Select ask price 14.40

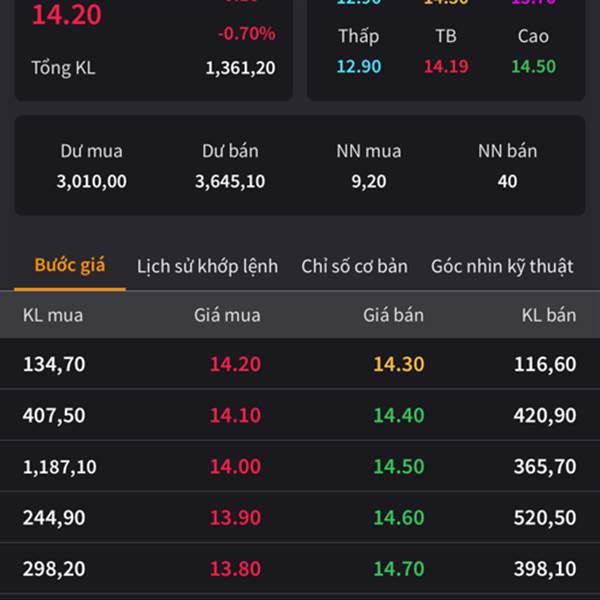[399, 415]
